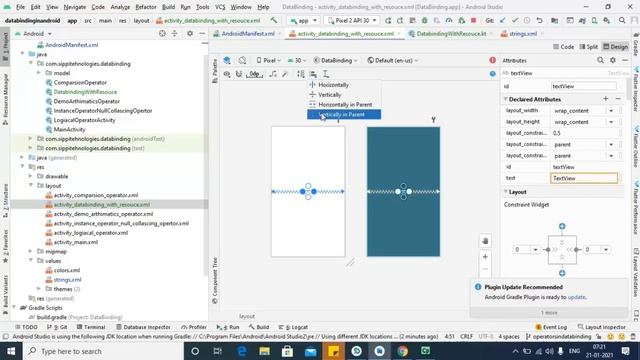Open layout_width wrap_content dropdown
The width and height of the screenshot is (640, 360).
tap(611, 111)
